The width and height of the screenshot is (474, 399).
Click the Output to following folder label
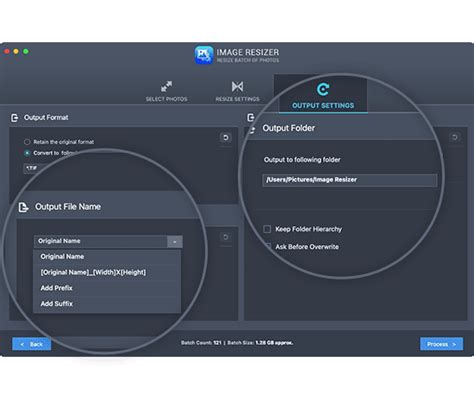(302, 160)
